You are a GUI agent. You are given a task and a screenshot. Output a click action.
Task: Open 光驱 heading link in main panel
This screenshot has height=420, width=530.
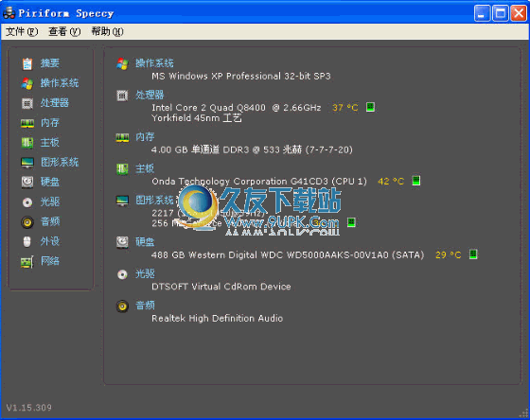click(x=145, y=273)
